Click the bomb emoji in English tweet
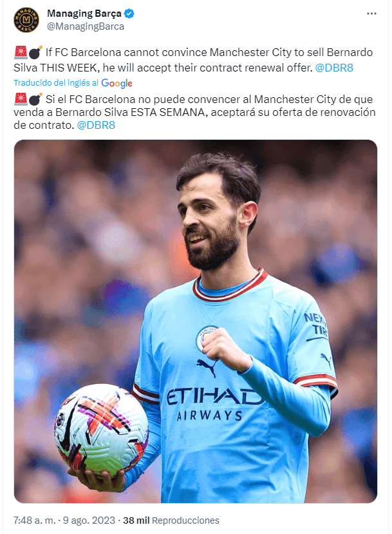Image resolution: width=392 pixels, height=534 pixels. click(x=35, y=52)
